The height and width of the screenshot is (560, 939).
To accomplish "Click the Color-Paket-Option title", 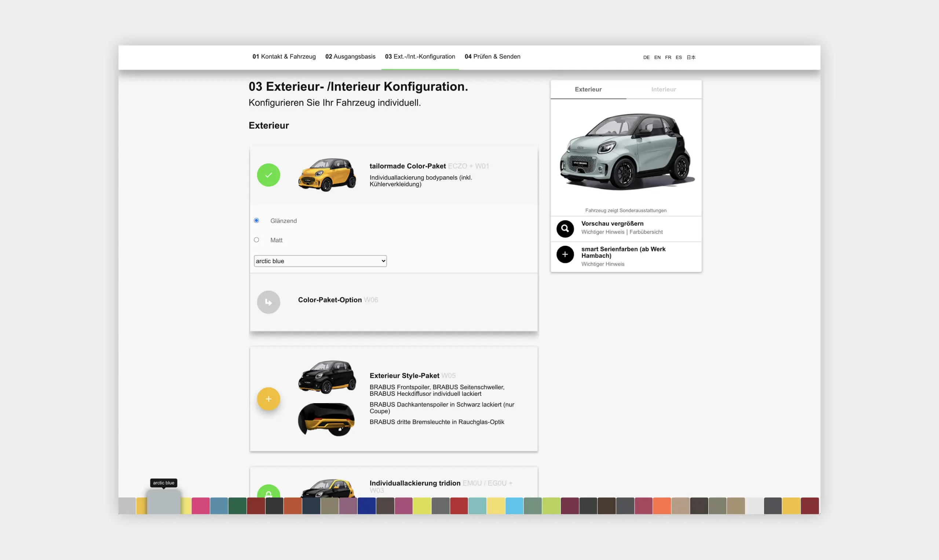I will point(330,300).
